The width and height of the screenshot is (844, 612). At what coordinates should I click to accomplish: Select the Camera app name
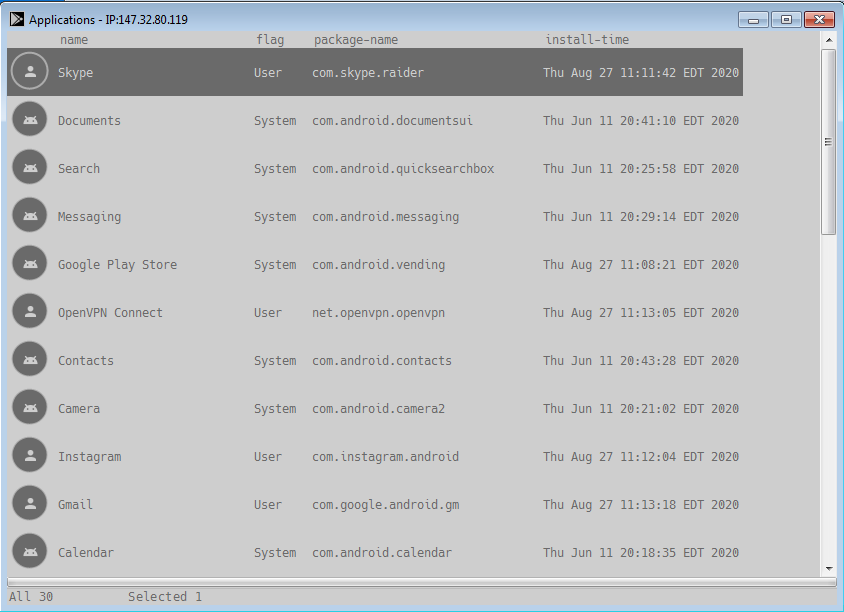79,409
